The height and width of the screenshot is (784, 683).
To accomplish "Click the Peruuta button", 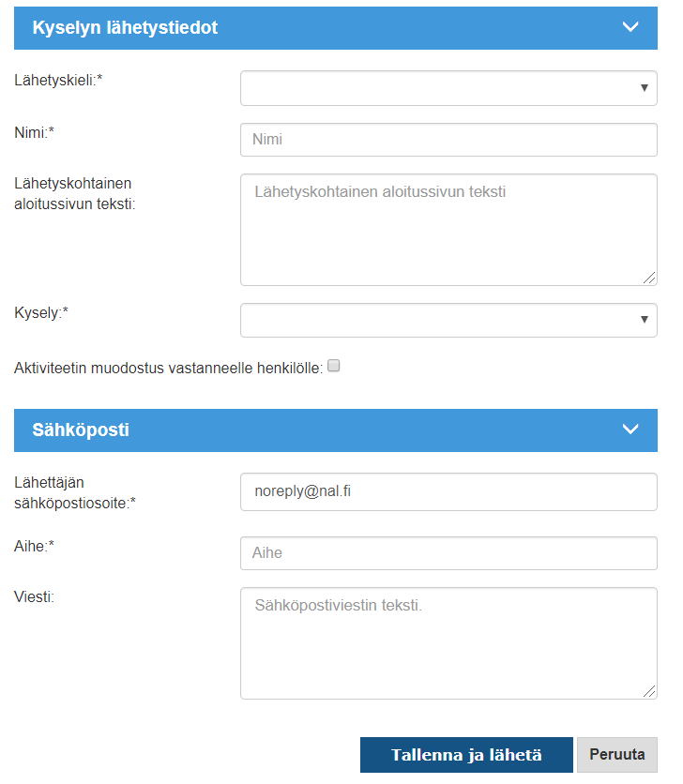I will [617, 755].
